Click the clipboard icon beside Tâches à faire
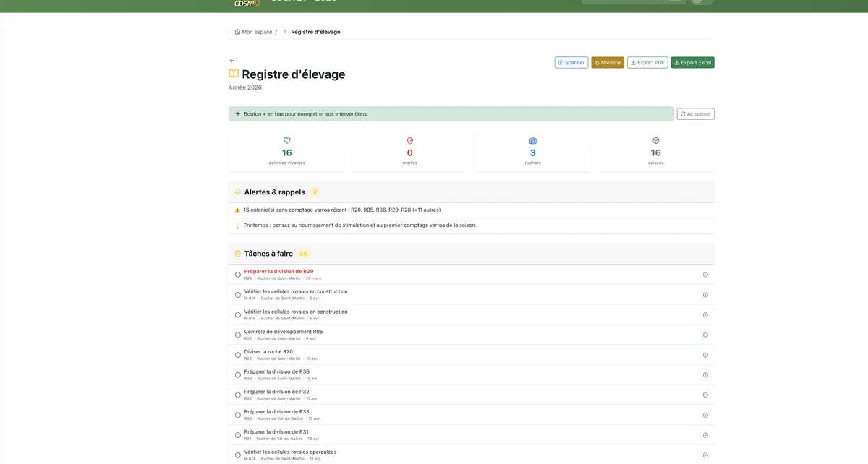Image resolution: width=868 pixels, height=464 pixels. pyautogui.click(x=237, y=253)
